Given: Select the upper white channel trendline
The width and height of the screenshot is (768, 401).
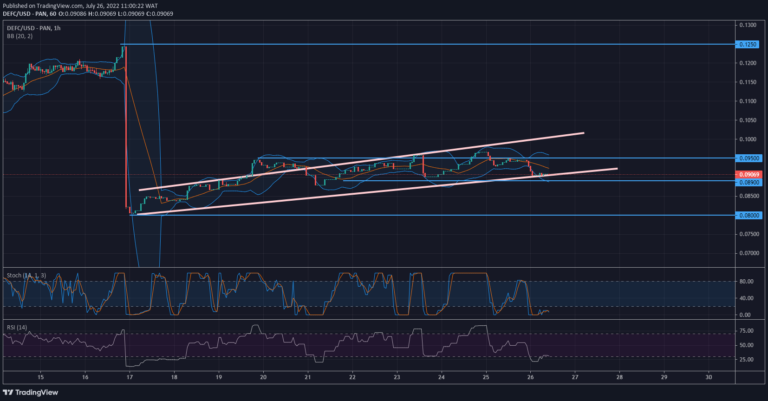Looking at the screenshot, I should pyautogui.click(x=361, y=161).
